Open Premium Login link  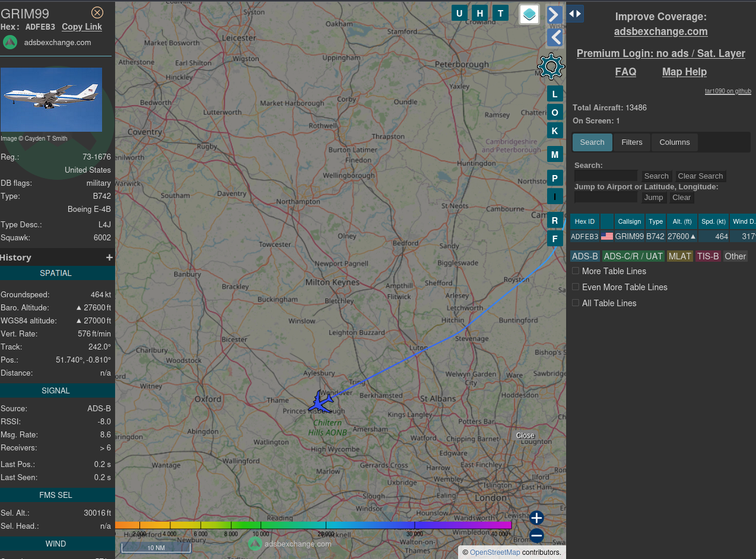point(661,53)
